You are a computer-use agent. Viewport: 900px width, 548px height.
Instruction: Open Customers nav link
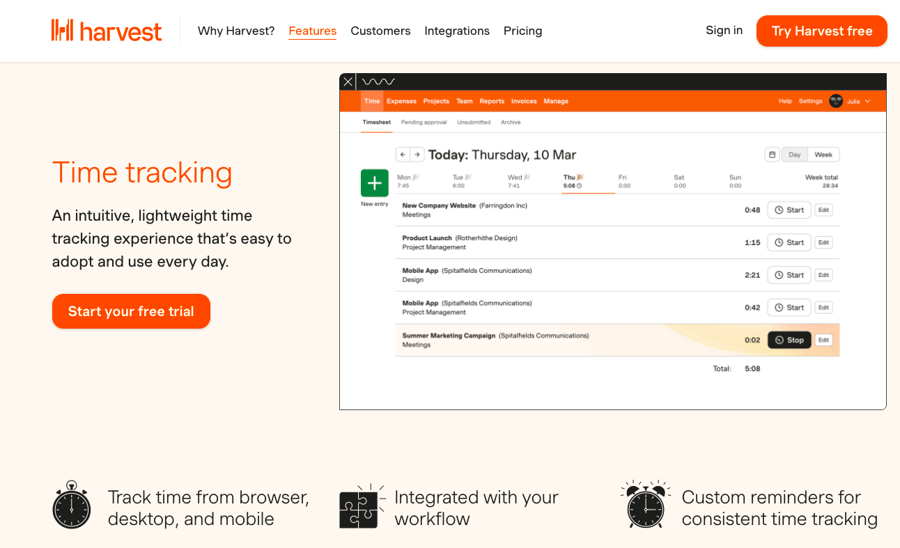[381, 31]
